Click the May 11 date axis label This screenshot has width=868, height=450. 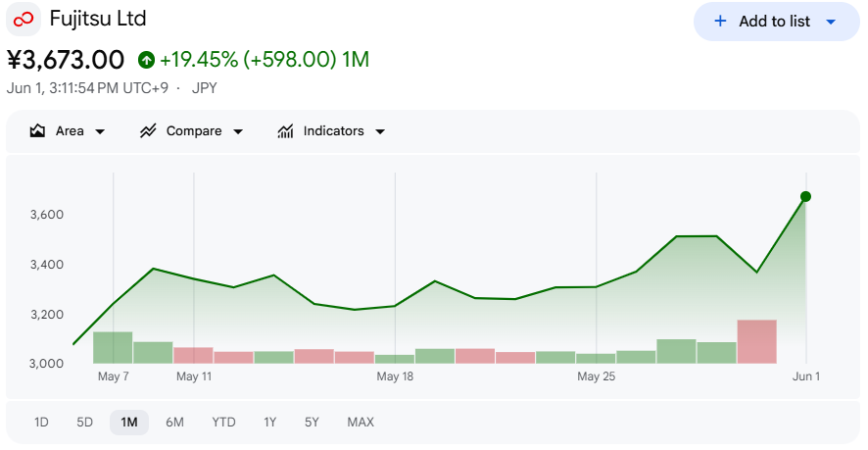click(x=194, y=376)
